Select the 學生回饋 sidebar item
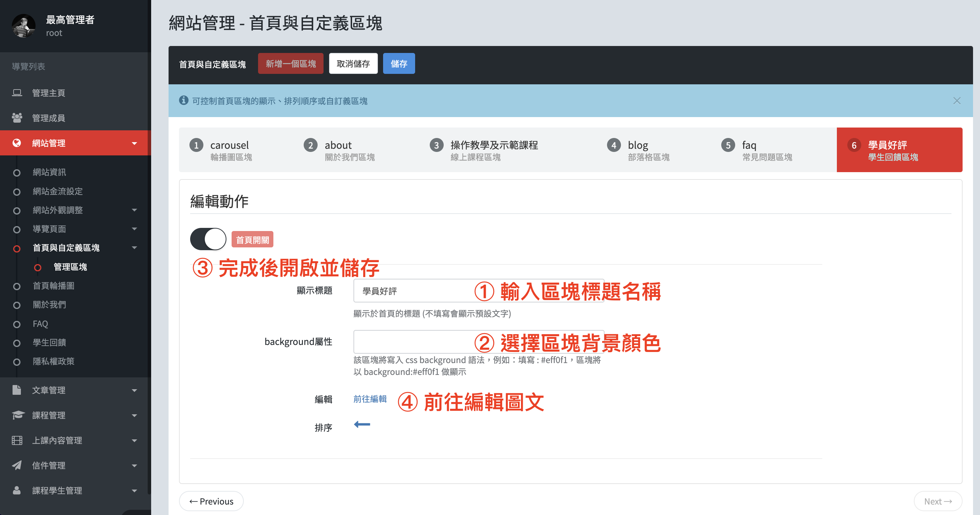This screenshot has height=515, width=980. pyautogui.click(x=49, y=342)
